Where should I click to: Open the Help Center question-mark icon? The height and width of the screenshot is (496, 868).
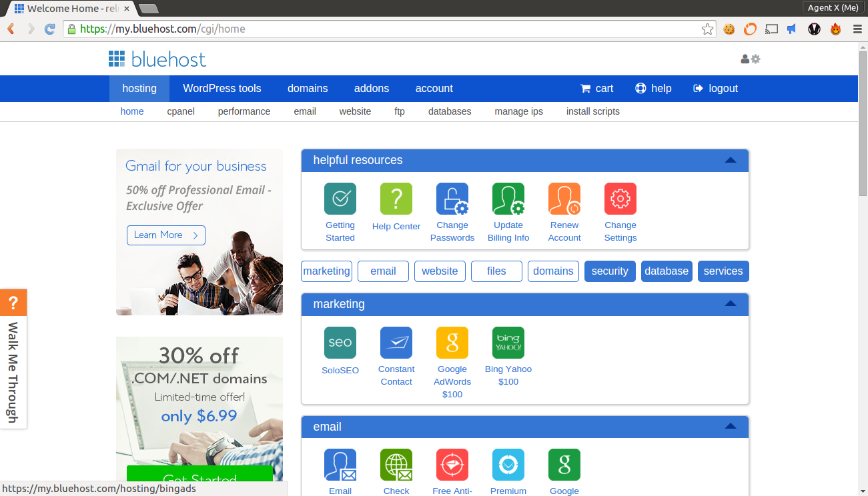coord(396,199)
